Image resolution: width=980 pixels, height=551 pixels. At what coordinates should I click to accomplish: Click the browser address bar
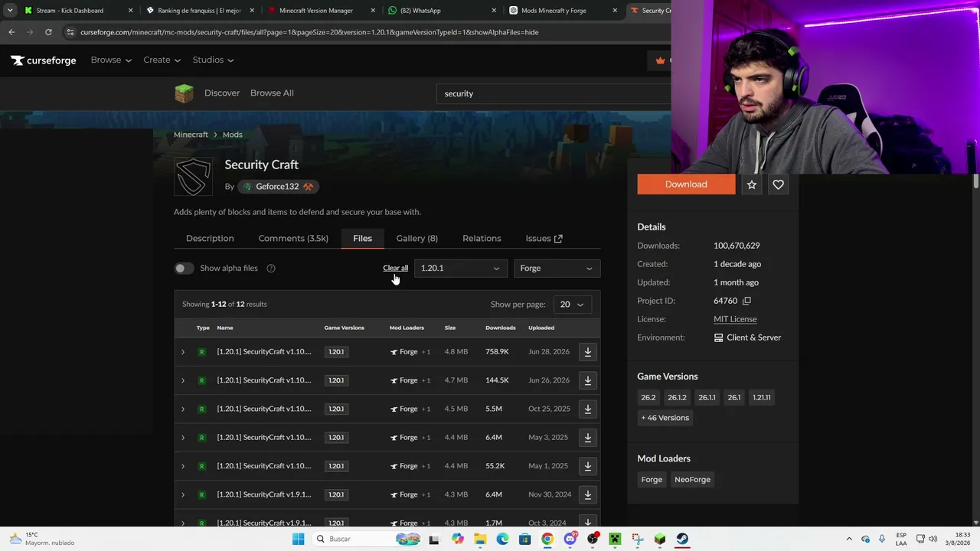[367, 32]
